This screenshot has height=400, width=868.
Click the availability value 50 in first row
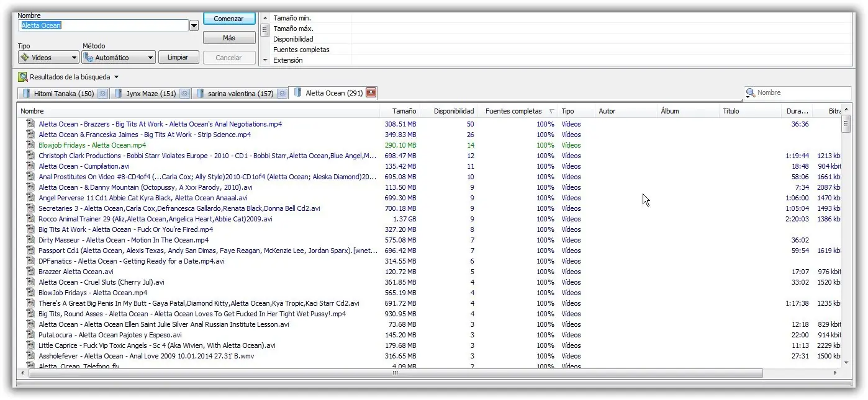point(470,124)
